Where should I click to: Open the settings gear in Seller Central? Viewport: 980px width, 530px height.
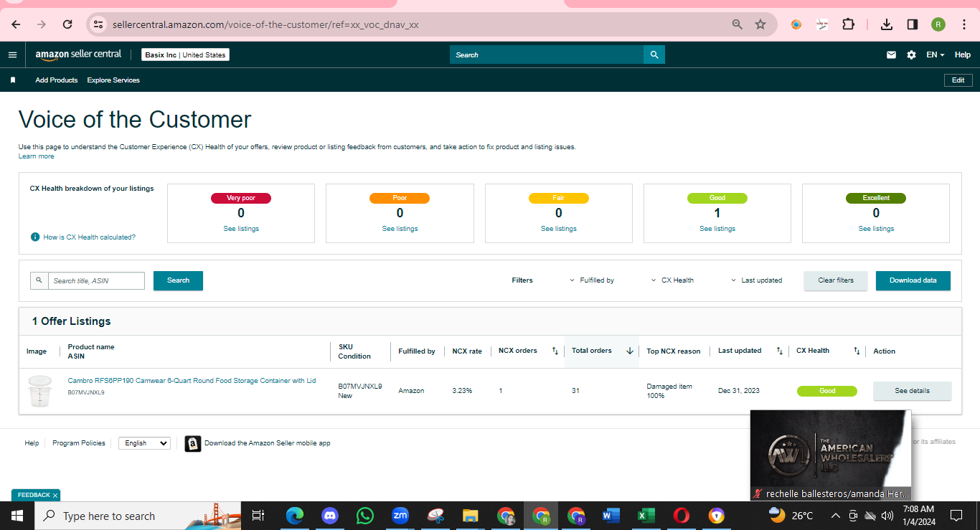pyautogui.click(x=911, y=55)
